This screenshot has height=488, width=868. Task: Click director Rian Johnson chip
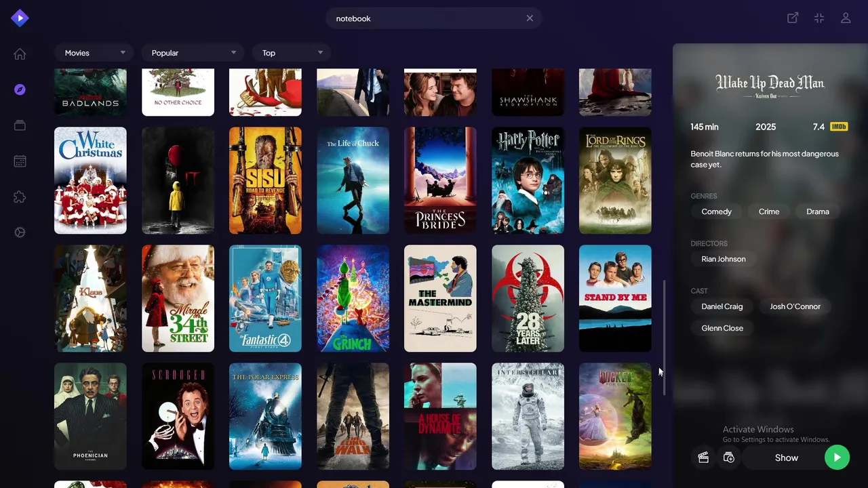point(724,259)
